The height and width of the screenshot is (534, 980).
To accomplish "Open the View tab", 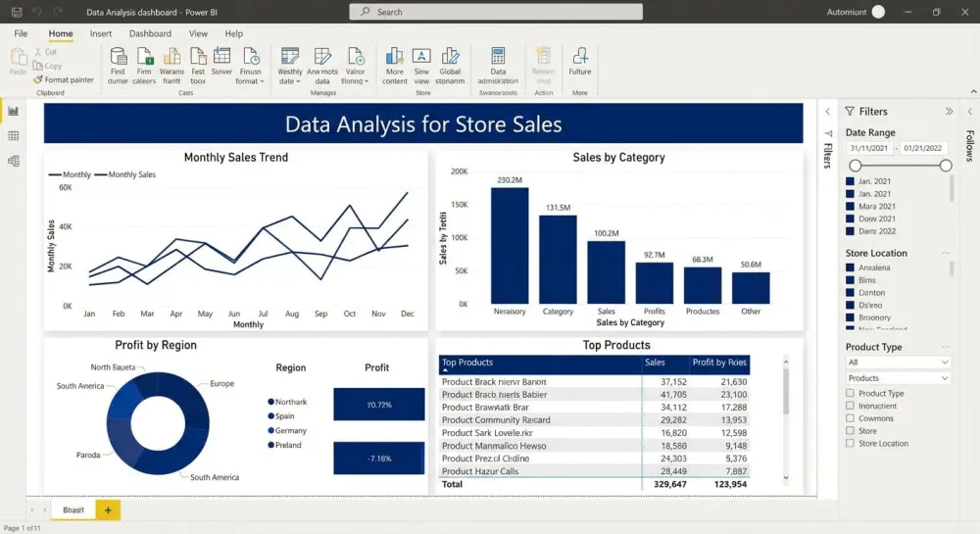I will (x=198, y=33).
